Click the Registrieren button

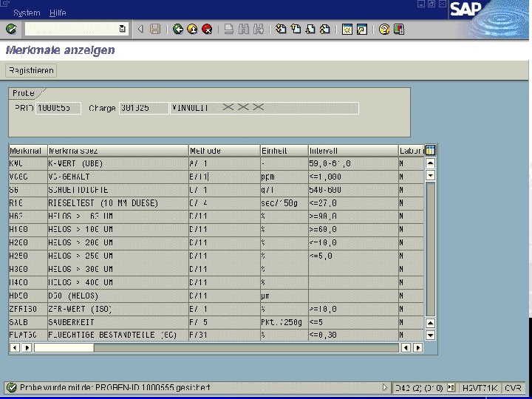pos(31,71)
